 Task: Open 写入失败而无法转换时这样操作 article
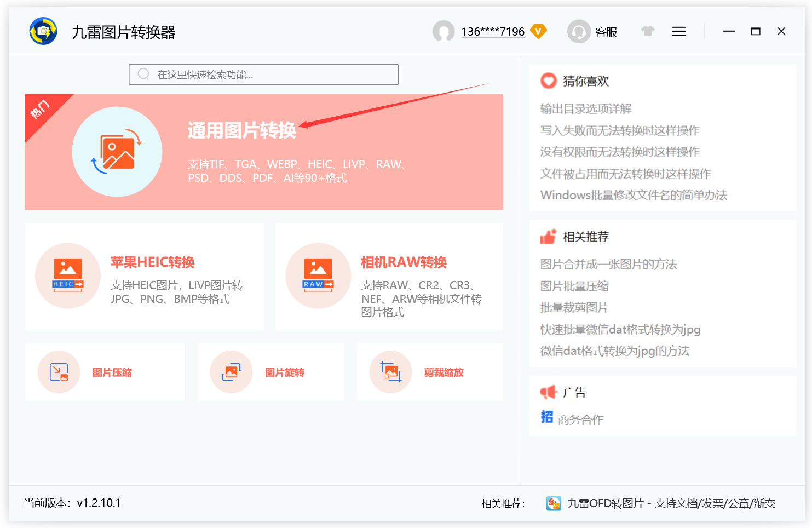click(620, 130)
